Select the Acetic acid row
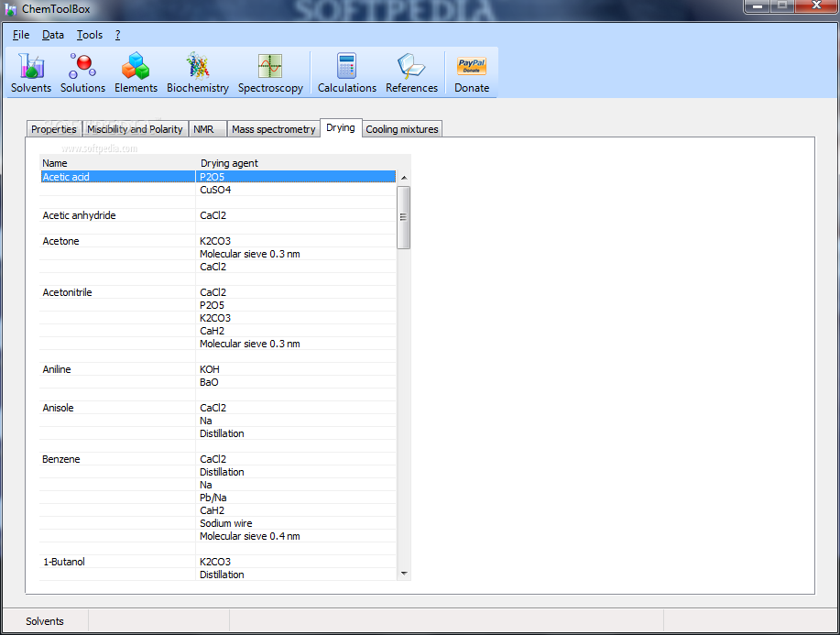The image size is (840, 635). pos(218,177)
